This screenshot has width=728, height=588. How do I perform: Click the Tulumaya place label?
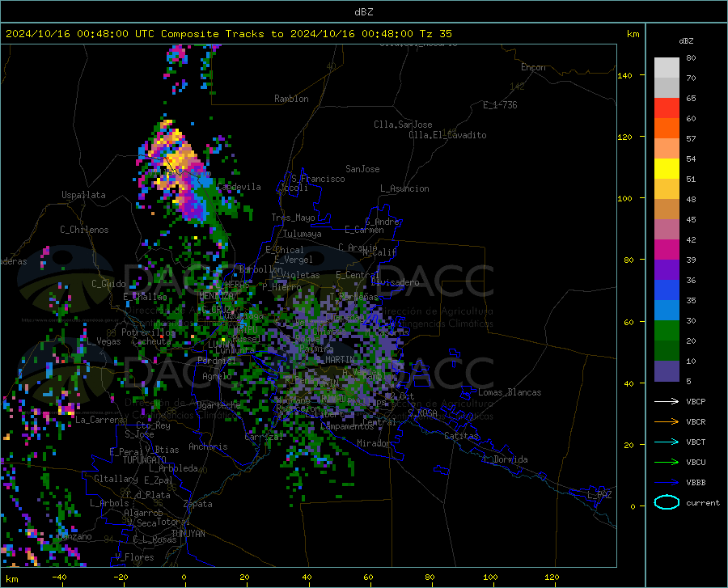[303, 234]
